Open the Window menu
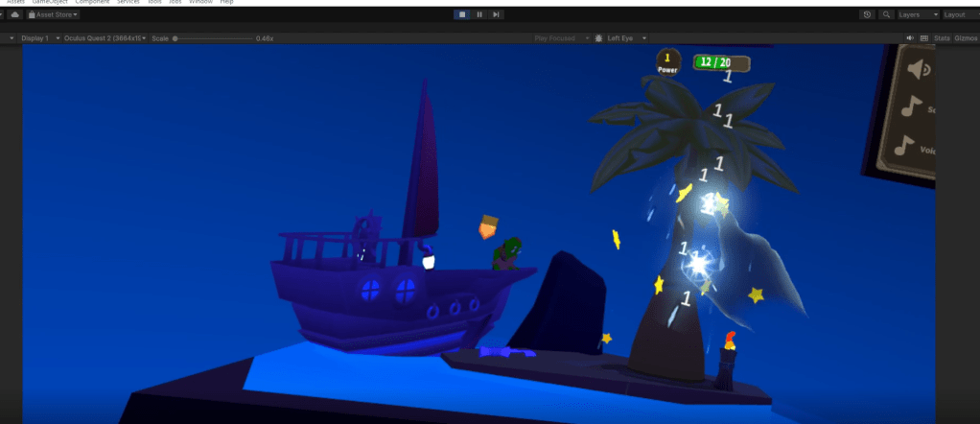Screen dimensions: 980x424 (x=200, y=3)
